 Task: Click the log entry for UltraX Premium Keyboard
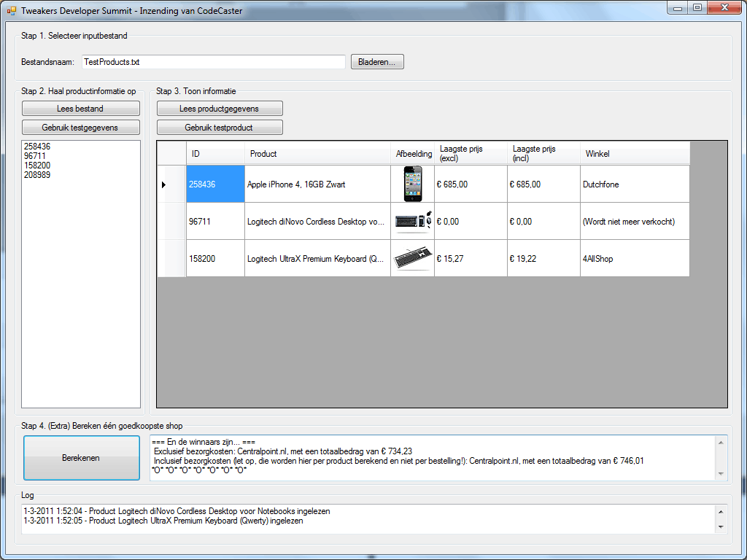163,521
